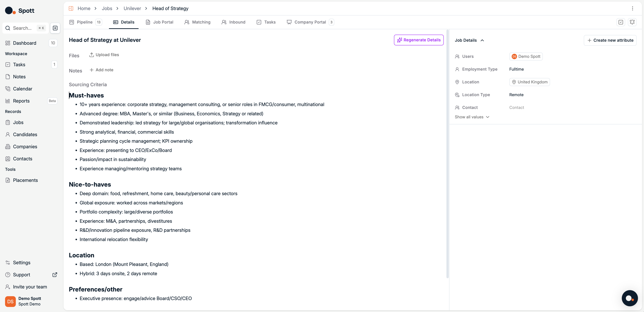This screenshot has height=312, width=644.
Task: Click the Spott logo
Action: click(x=20, y=10)
